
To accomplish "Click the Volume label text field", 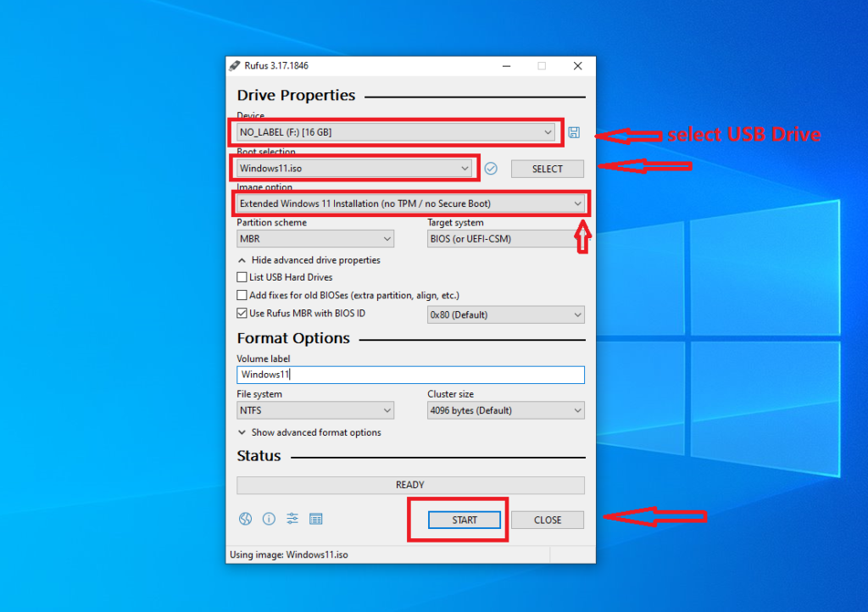I will pyautogui.click(x=410, y=375).
